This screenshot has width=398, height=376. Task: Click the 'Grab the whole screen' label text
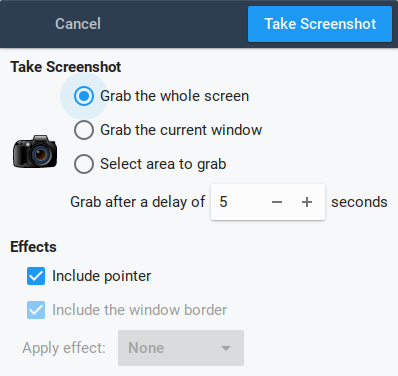click(175, 96)
